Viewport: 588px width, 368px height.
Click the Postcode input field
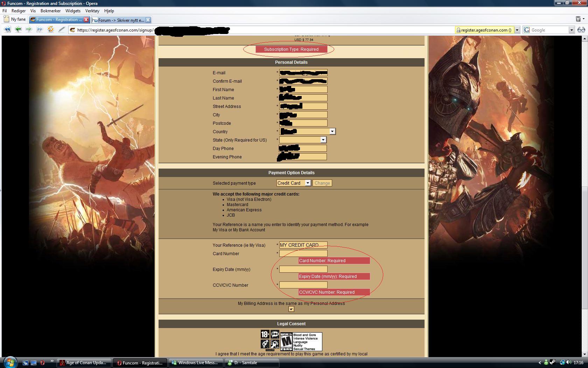click(x=303, y=123)
